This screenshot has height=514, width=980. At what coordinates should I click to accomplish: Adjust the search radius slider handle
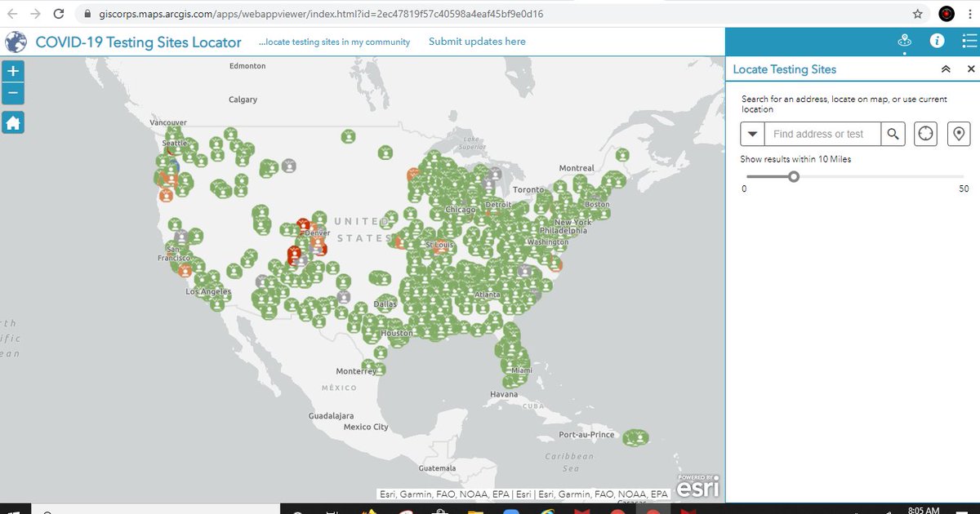tap(793, 176)
